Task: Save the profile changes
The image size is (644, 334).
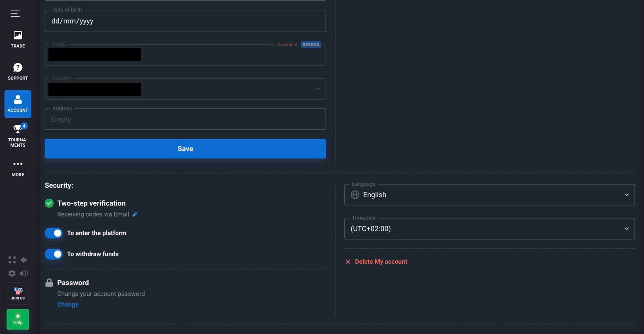Action: [x=185, y=149]
